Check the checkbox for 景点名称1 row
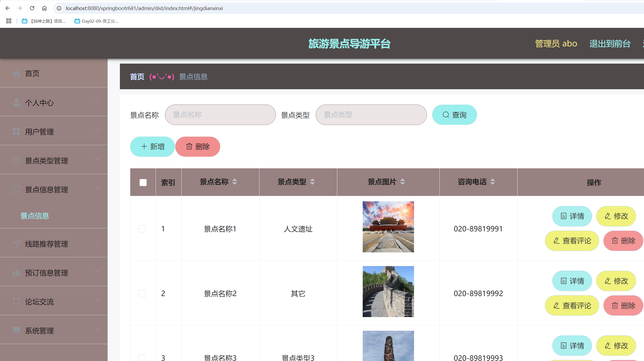This screenshot has height=361, width=644. coord(142,229)
